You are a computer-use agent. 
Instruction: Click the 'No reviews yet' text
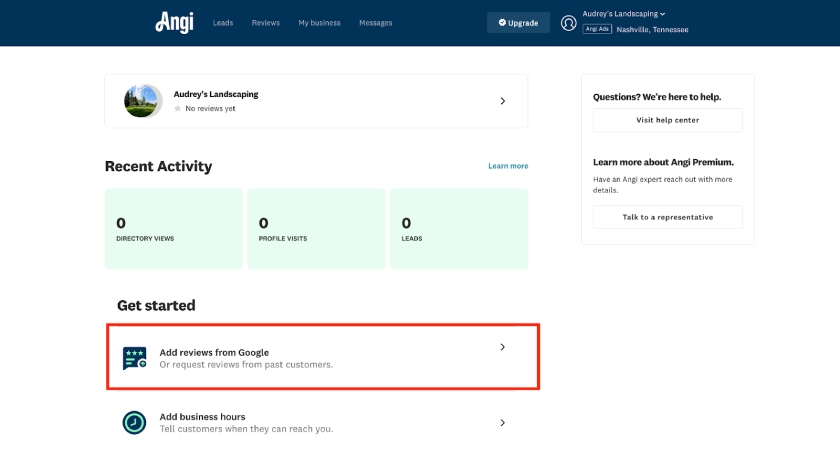(210, 109)
